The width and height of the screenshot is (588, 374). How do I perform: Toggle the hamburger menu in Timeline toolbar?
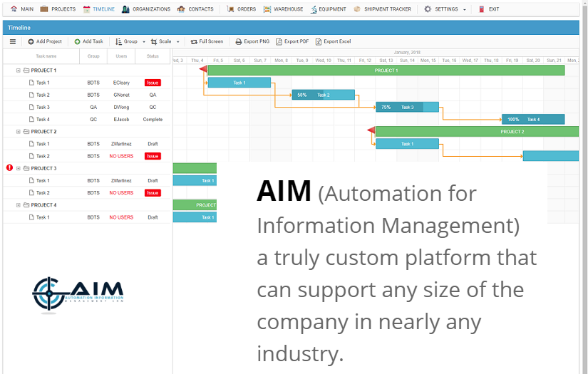13,41
